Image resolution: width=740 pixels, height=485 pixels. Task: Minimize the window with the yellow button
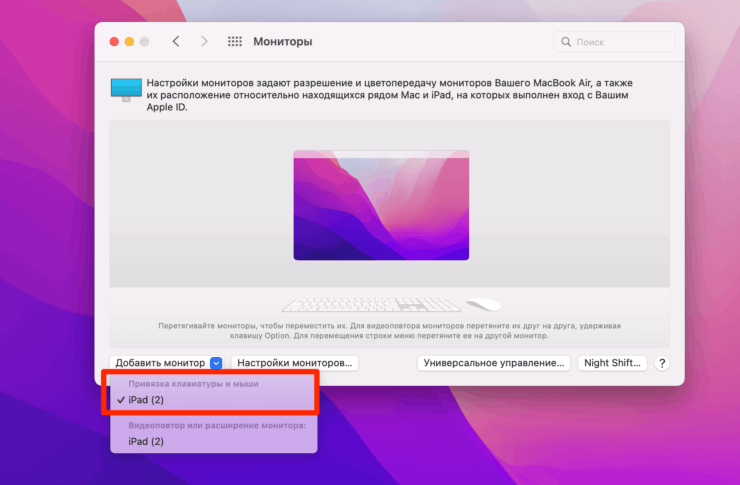129,42
